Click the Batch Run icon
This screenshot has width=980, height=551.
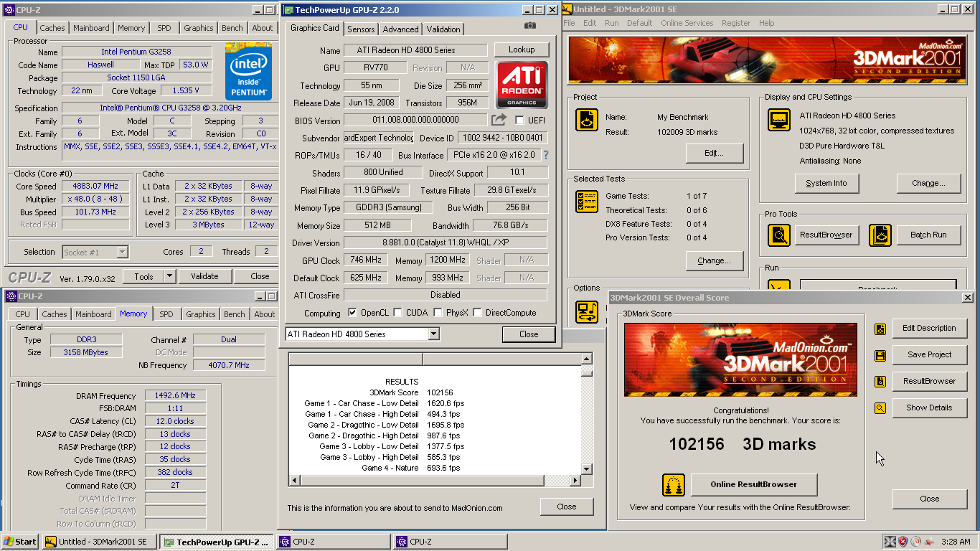point(880,235)
